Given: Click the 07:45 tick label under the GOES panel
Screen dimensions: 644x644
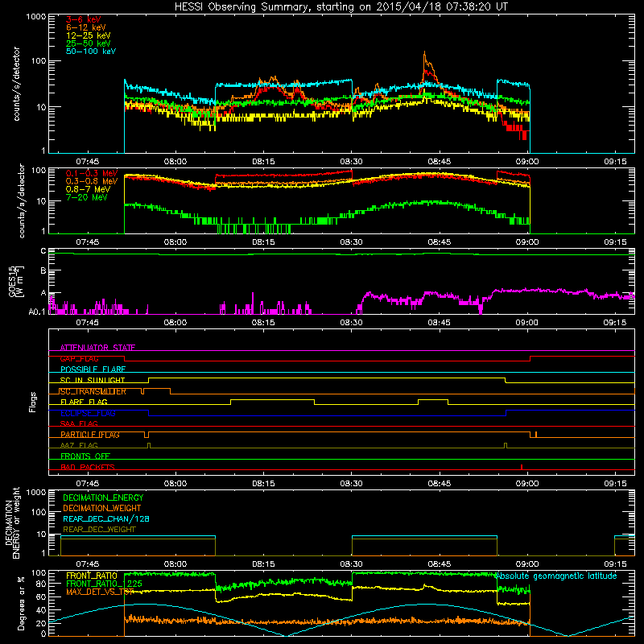Looking at the screenshot, I should pos(87,323).
